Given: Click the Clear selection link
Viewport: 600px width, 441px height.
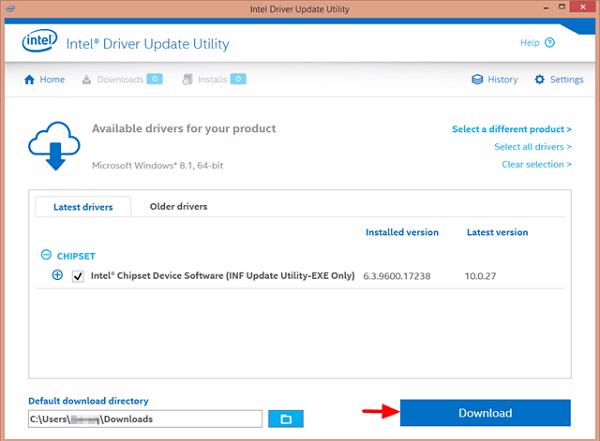Looking at the screenshot, I should point(536,164).
